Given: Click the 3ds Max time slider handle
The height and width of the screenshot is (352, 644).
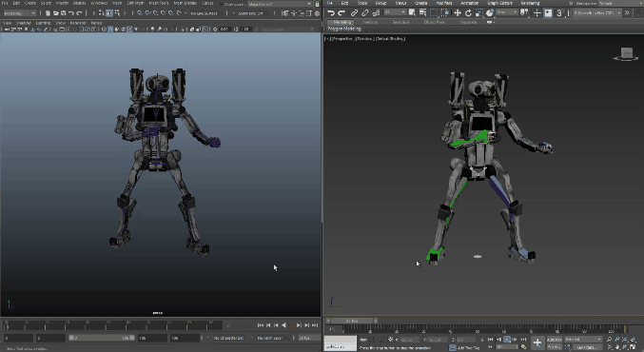Looking at the screenshot, I should tap(352, 321).
